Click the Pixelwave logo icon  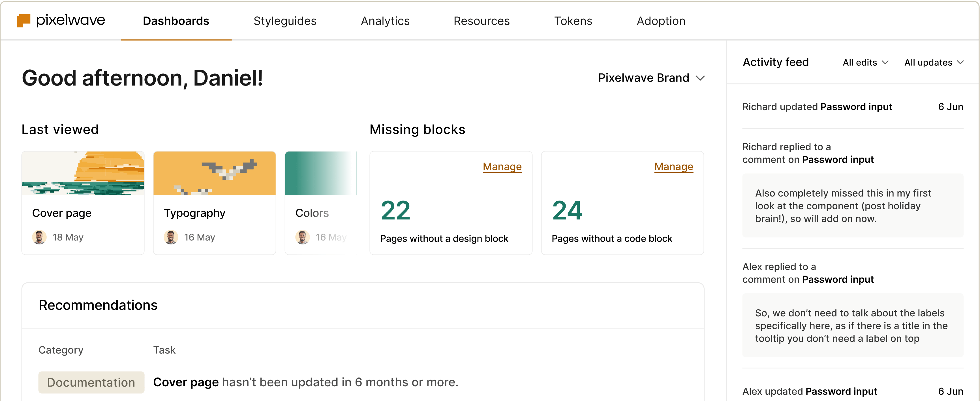coord(23,21)
